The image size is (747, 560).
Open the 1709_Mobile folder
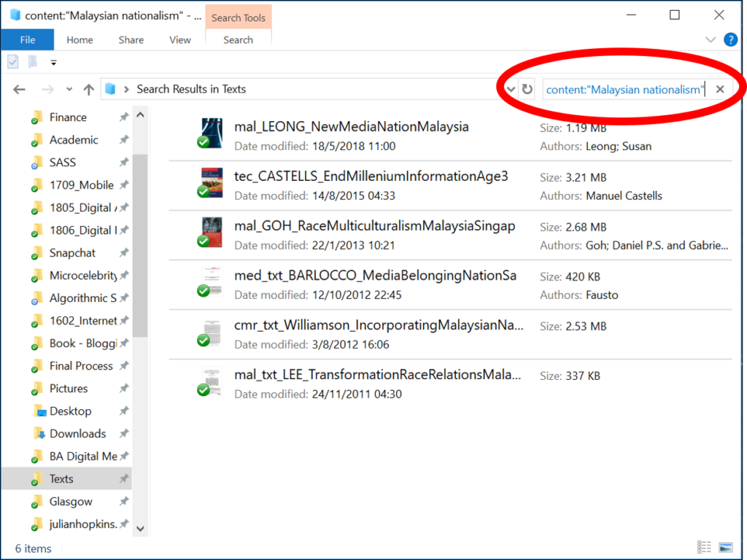pos(82,184)
